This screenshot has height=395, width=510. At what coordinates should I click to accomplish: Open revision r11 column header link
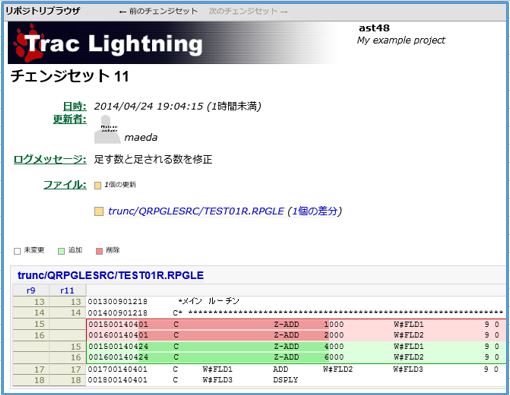click(x=67, y=291)
